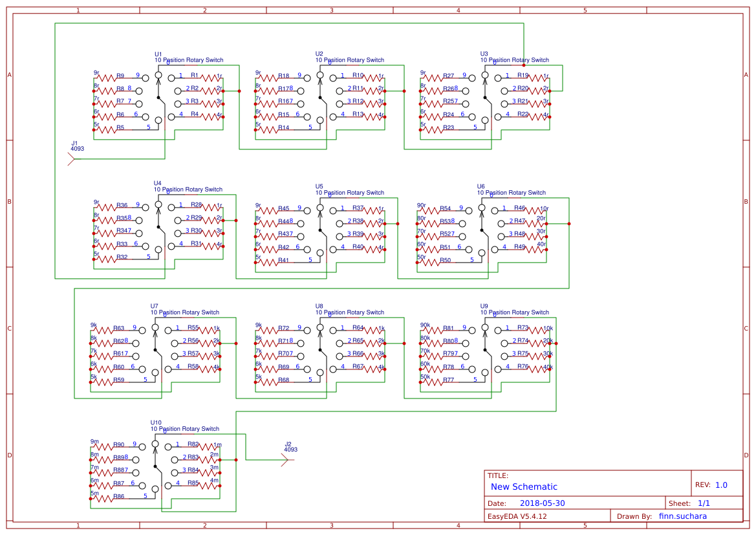Click resistor label R73
The height and width of the screenshot is (535, 756).
[523, 327]
